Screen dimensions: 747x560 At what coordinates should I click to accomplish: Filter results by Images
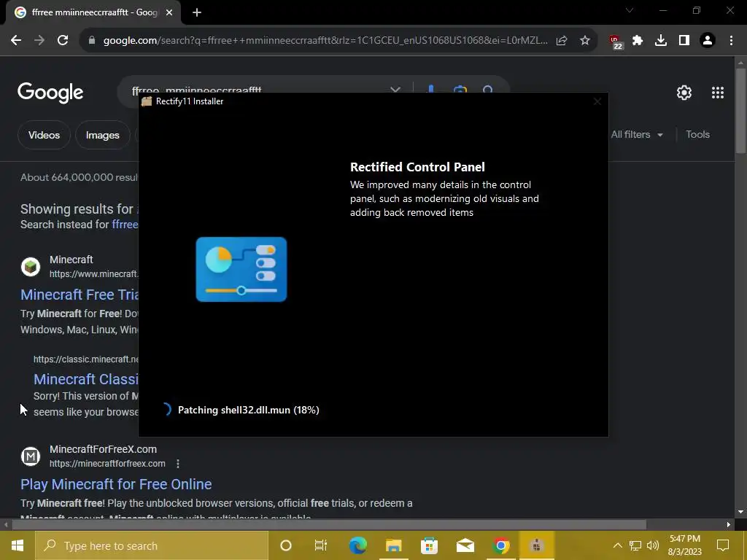click(102, 135)
